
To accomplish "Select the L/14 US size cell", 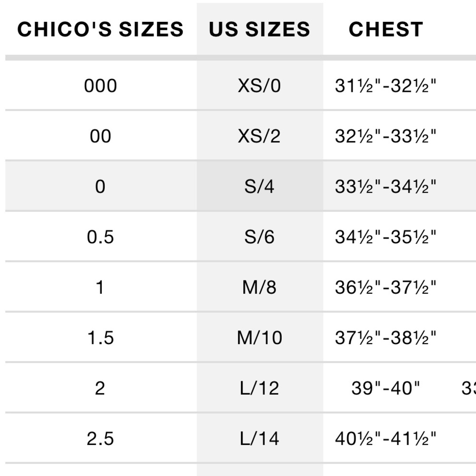I will [x=259, y=438].
